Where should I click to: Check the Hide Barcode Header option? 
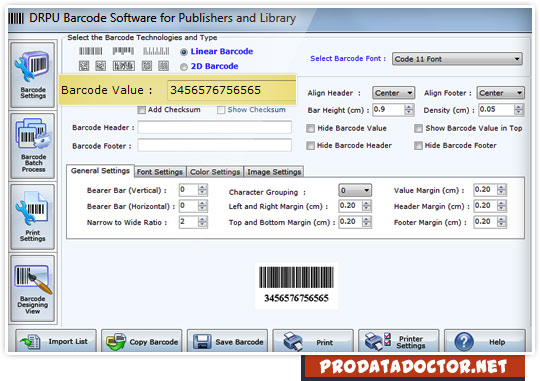tap(310, 146)
